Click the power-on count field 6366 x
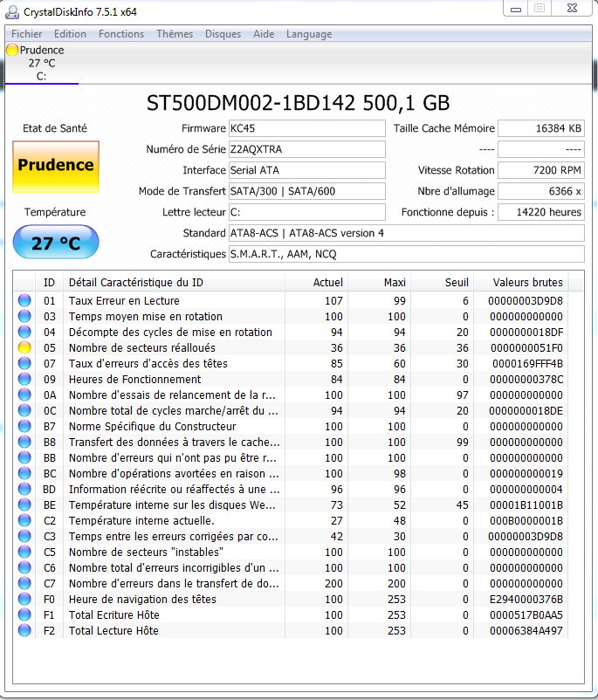This screenshot has width=598, height=700. pos(541,191)
